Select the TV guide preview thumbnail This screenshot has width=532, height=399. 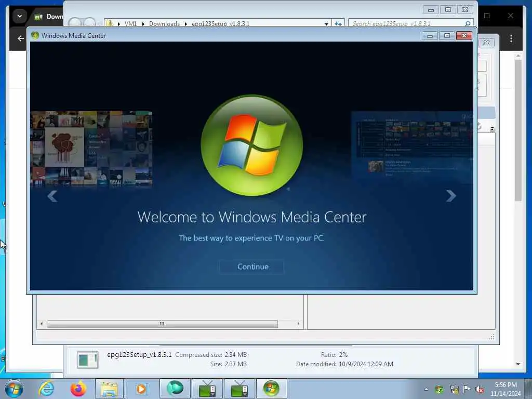[412, 147]
